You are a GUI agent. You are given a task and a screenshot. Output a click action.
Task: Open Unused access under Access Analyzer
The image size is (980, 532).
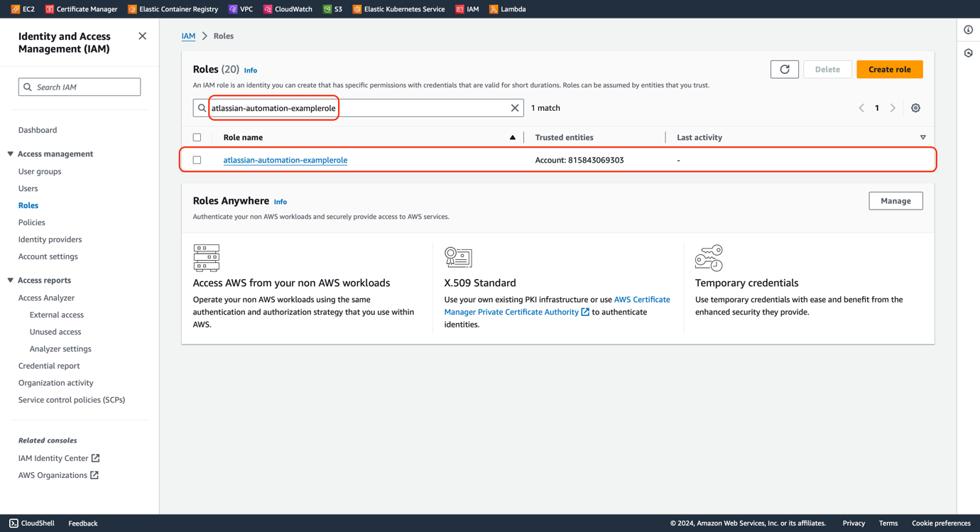coord(55,332)
